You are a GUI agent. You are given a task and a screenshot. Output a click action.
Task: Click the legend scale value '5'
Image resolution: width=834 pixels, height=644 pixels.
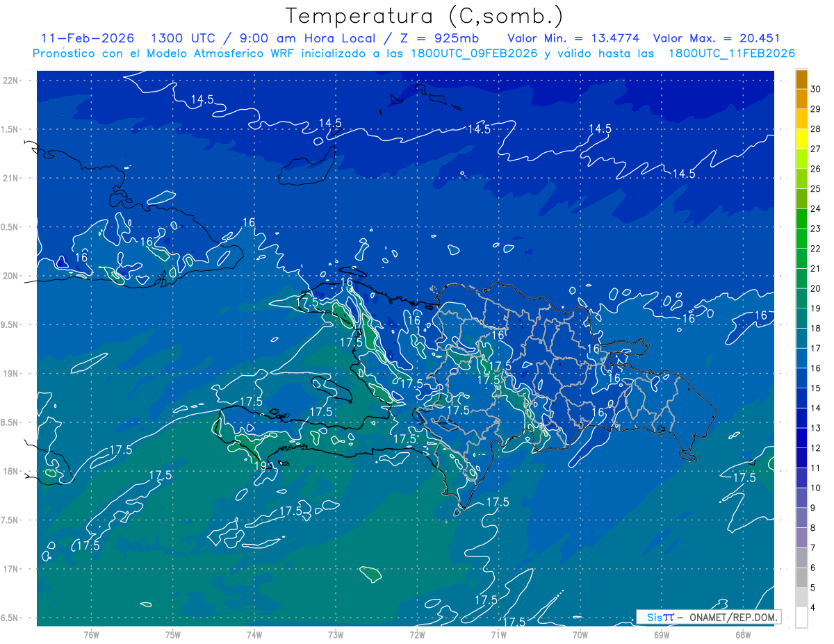[813, 588]
